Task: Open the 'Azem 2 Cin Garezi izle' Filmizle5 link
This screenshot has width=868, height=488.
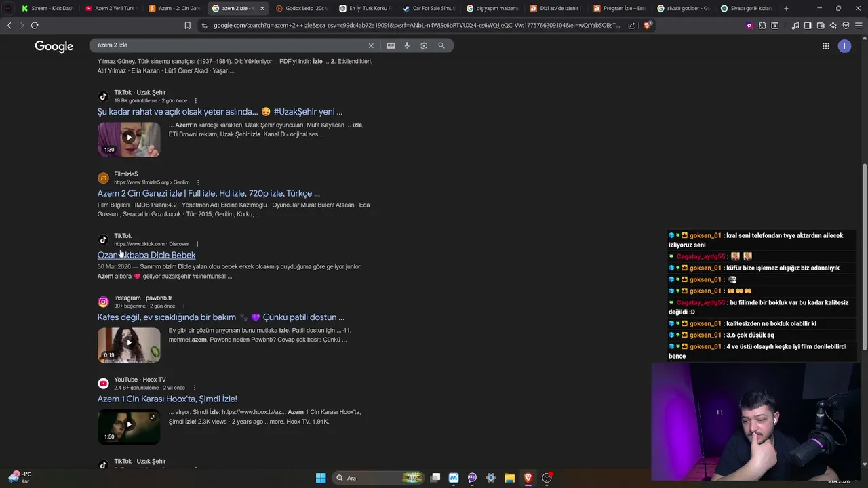Action: (x=208, y=193)
